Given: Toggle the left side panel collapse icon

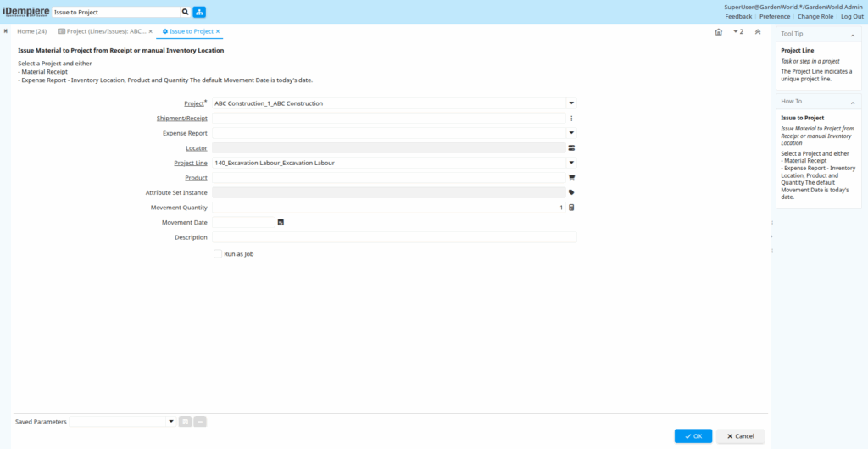Looking at the screenshot, I should click(6, 31).
